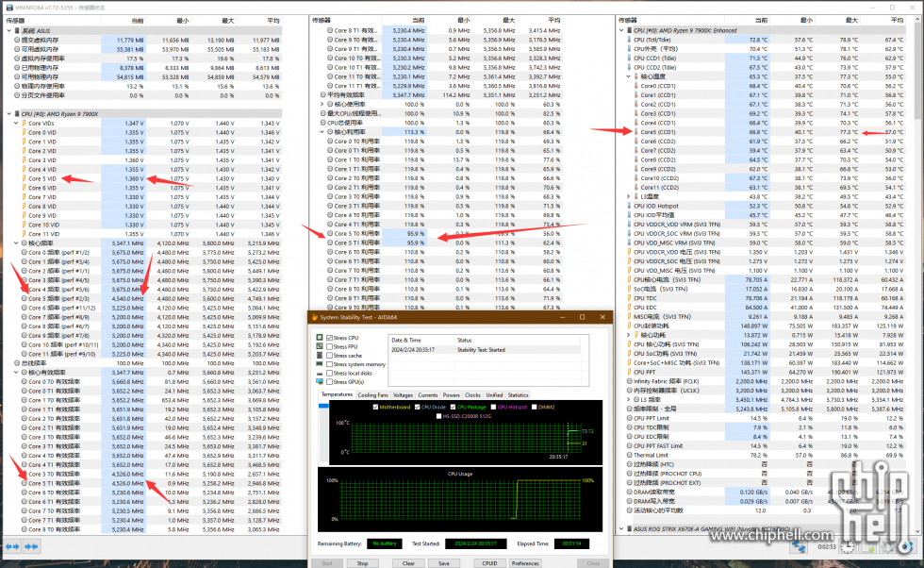The height and width of the screenshot is (568, 924).
Task: Click the expand columns arrows button in HWiNFO
Action: click(x=11, y=546)
